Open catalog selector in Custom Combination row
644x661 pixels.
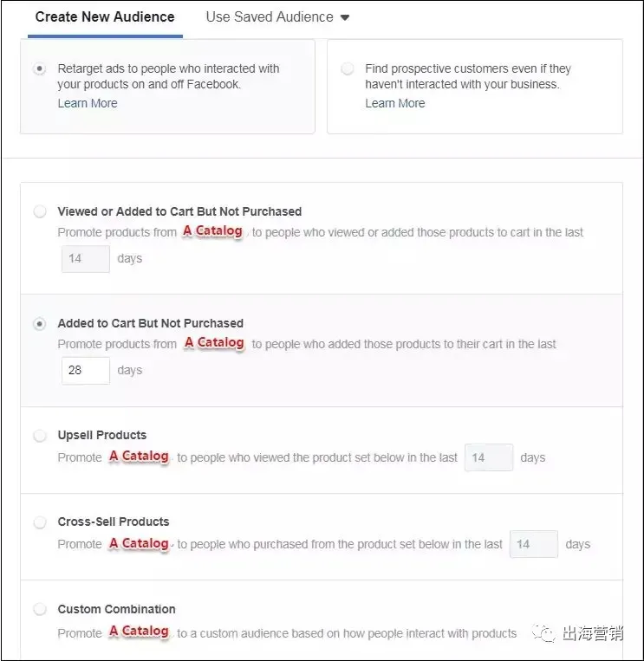pyautogui.click(x=140, y=631)
